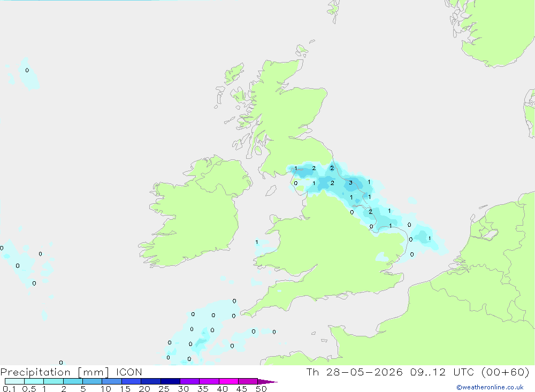Click the legend value "40"
The image size is (535, 392).
tap(223, 389)
